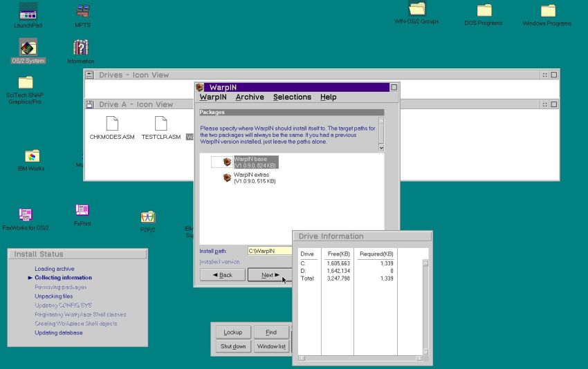Open the WIN-OS/2 Groups folder
The height and width of the screenshot is (369, 588).
click(x=416, y=10)
